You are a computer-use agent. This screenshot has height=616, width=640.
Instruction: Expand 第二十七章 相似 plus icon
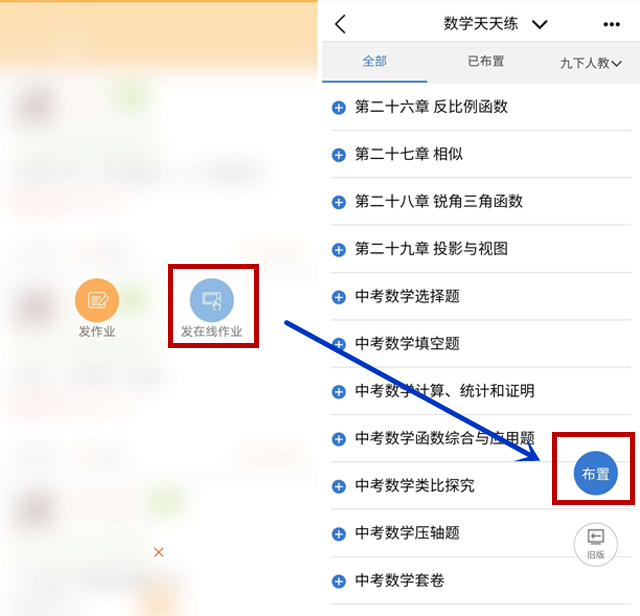[339, 155]
